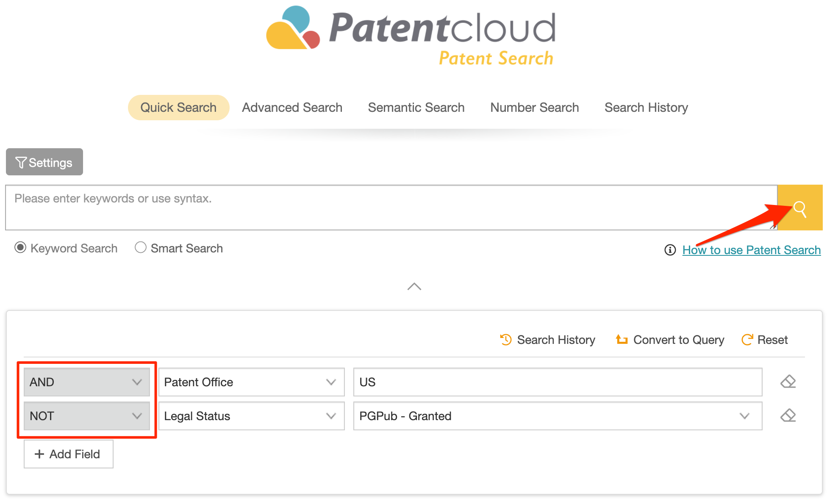This screenshot has height=504, width=827.
Task: Click the yellow magnifier search button
Action: coord(800,208)
